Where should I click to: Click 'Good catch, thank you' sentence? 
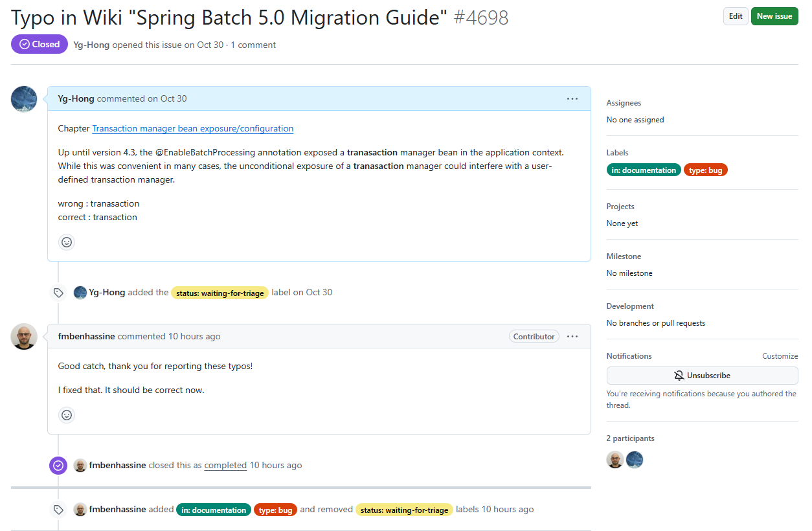tap(155, 366)
